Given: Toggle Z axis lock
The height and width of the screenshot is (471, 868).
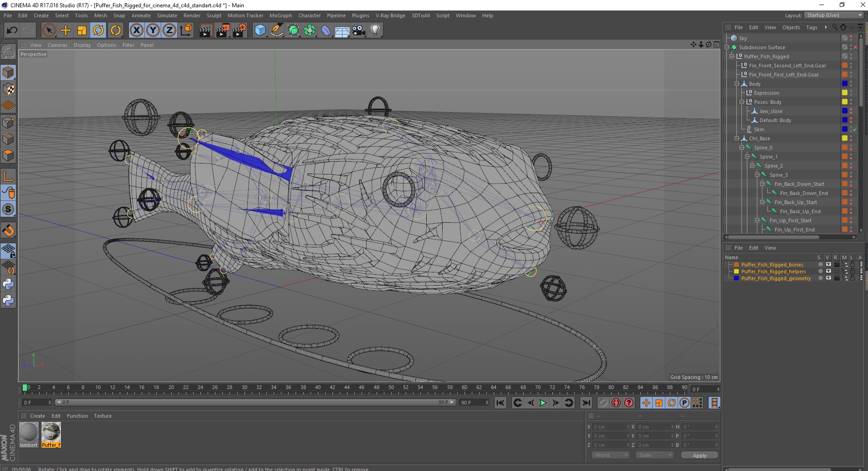Looking at the screenshot, I should pos(169,31).
